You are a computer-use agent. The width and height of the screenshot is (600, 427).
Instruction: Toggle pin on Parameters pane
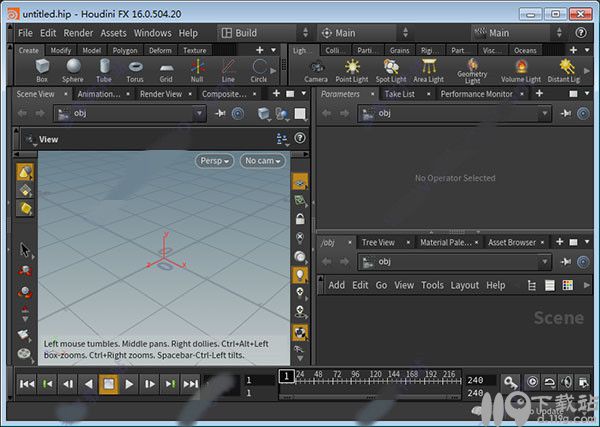pos(566,114)
